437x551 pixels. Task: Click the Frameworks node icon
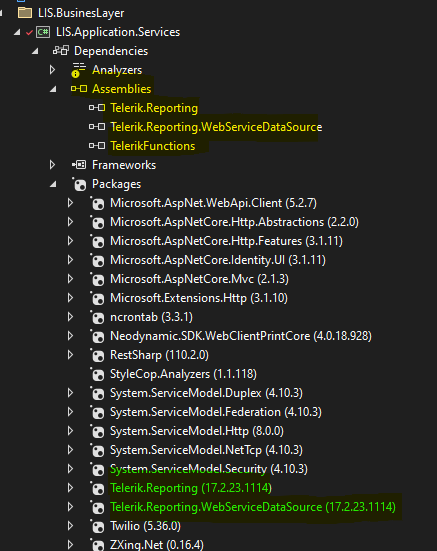79,164
